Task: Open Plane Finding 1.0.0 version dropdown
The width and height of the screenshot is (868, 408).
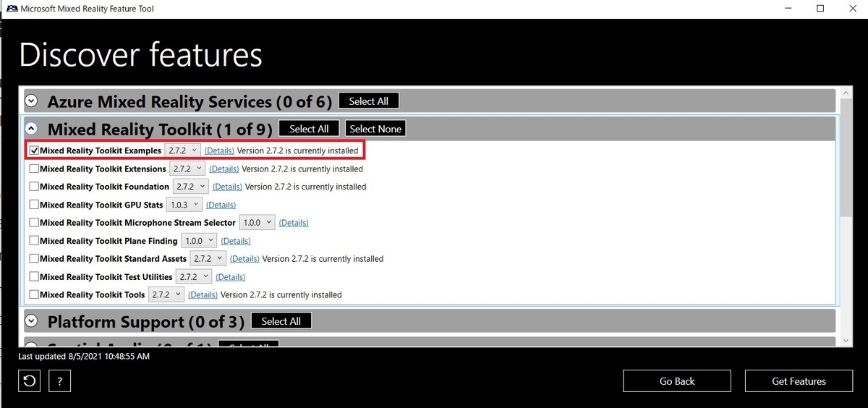Action: click(199, 241)
